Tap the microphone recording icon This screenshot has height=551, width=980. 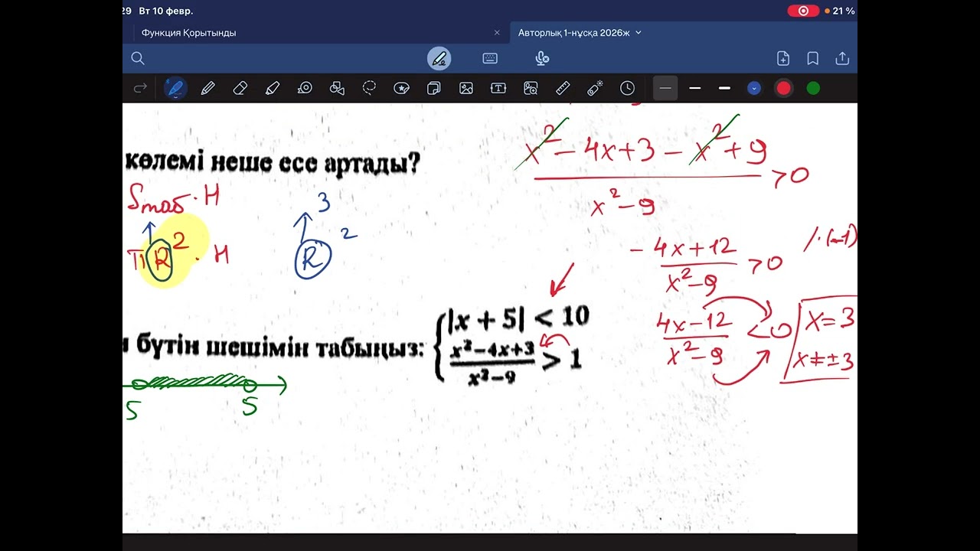542,58
